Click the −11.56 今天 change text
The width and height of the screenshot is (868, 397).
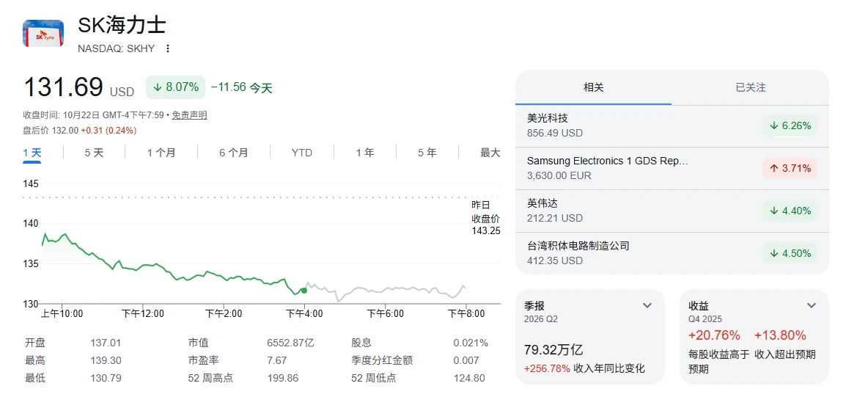(241, 87)
